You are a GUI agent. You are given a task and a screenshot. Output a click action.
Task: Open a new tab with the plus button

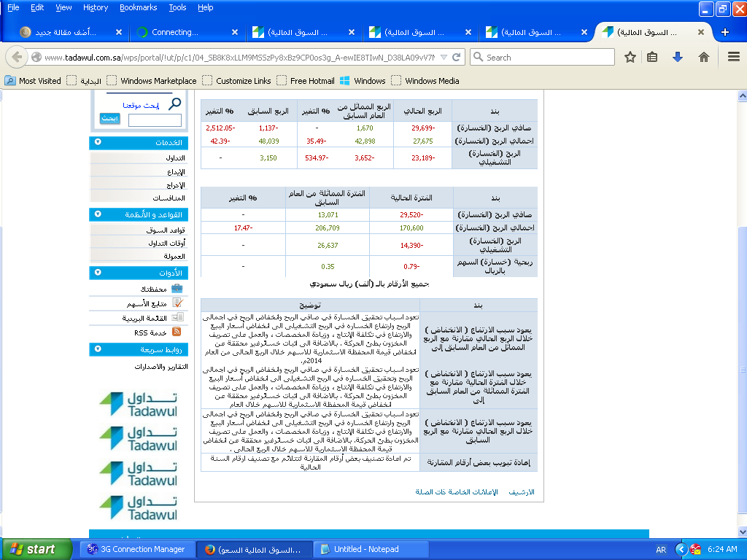tap(725, 32)
